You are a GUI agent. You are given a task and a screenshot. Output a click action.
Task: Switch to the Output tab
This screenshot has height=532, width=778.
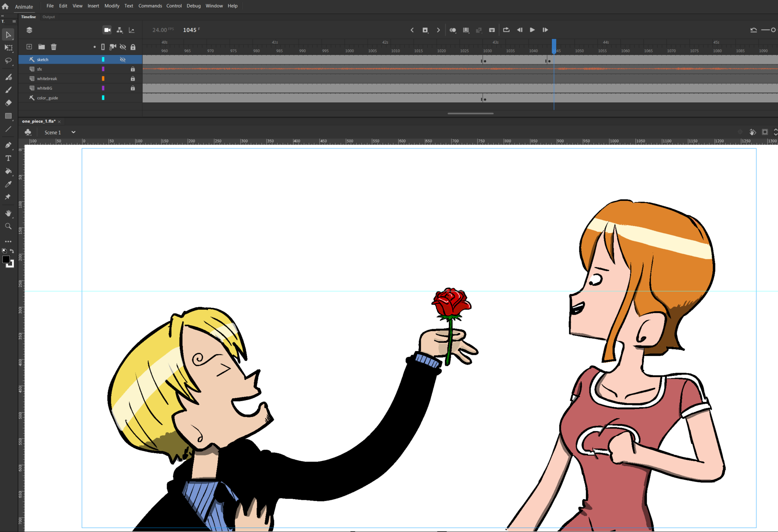(x=49, y=17)
